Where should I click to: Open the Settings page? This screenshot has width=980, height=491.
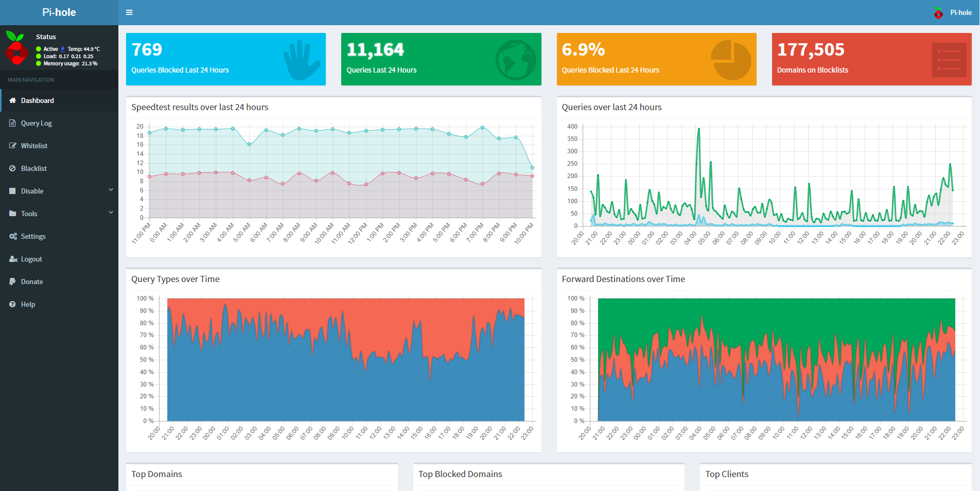(x=59, y=236)
